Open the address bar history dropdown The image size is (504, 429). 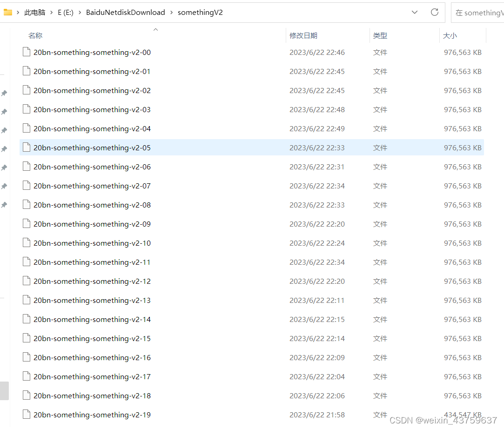point(414,12)
